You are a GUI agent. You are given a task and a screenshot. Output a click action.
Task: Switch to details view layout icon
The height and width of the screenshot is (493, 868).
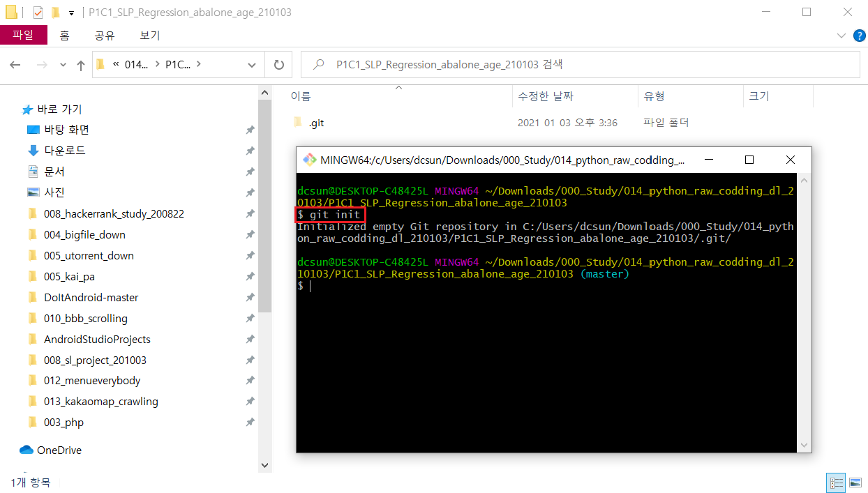pos(835,482)
